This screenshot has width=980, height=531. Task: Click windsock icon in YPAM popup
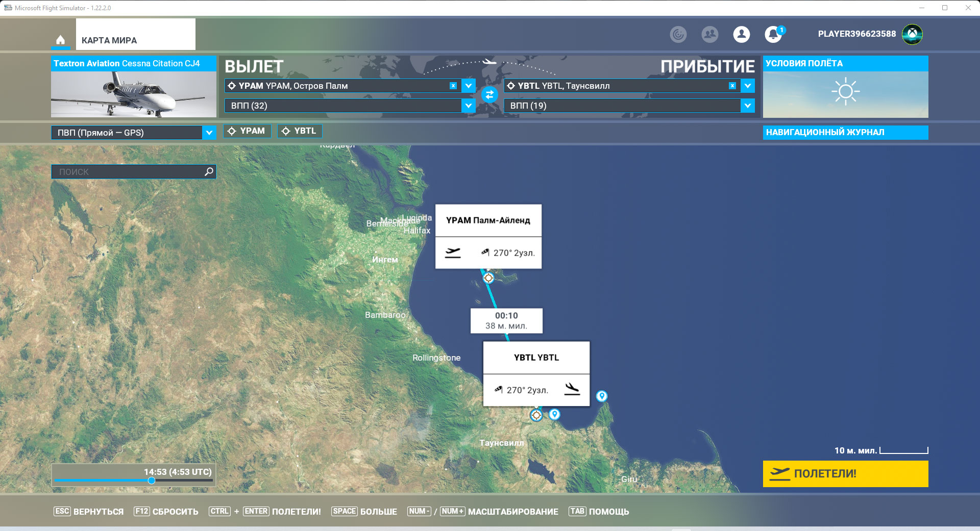coord(485,252)
